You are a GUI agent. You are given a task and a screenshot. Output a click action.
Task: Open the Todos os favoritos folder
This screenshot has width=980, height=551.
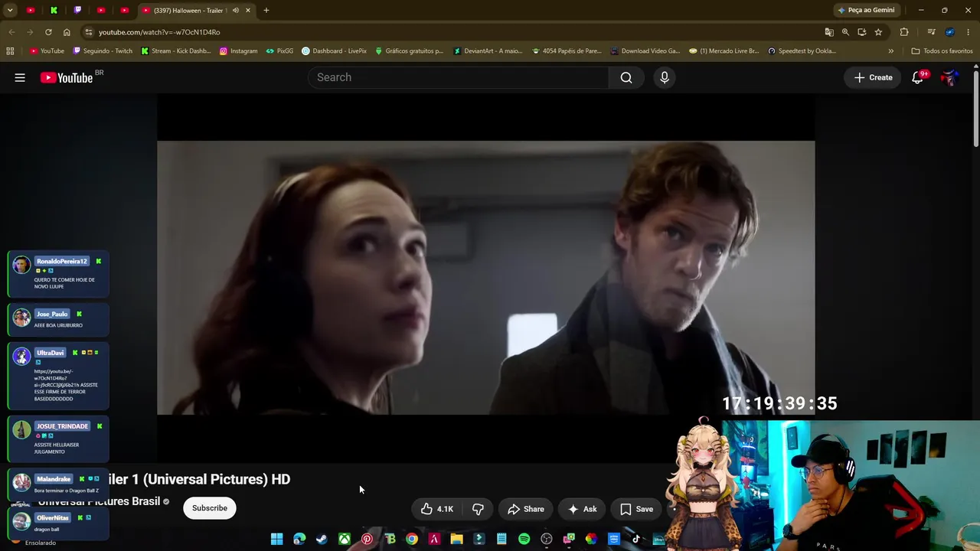tap(942, 51)
